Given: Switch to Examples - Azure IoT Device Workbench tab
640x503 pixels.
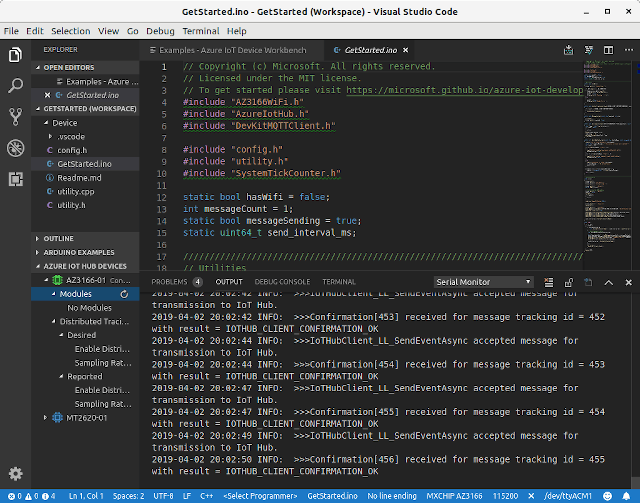Looking at the screenshot, I should [x=232, y=50].
